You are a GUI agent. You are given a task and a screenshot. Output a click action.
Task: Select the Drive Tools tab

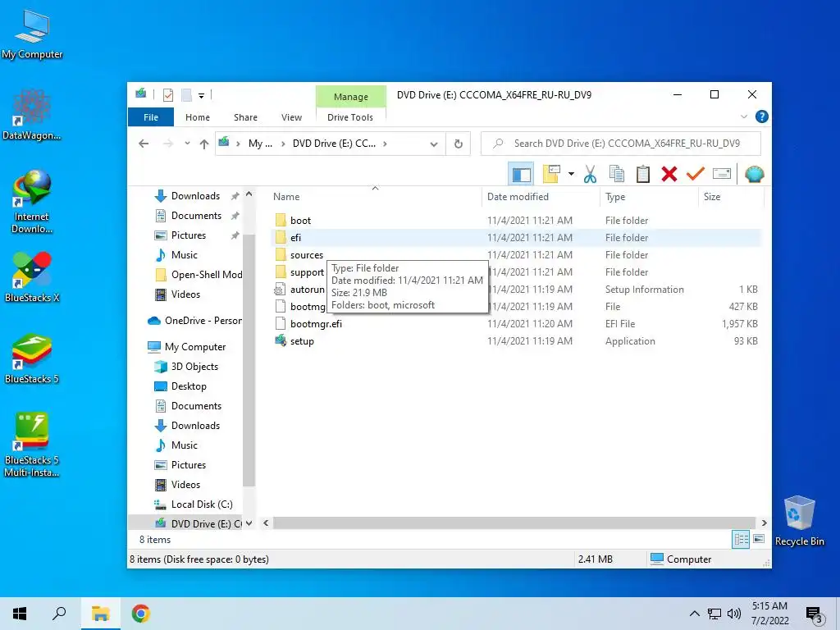[349, 117]
